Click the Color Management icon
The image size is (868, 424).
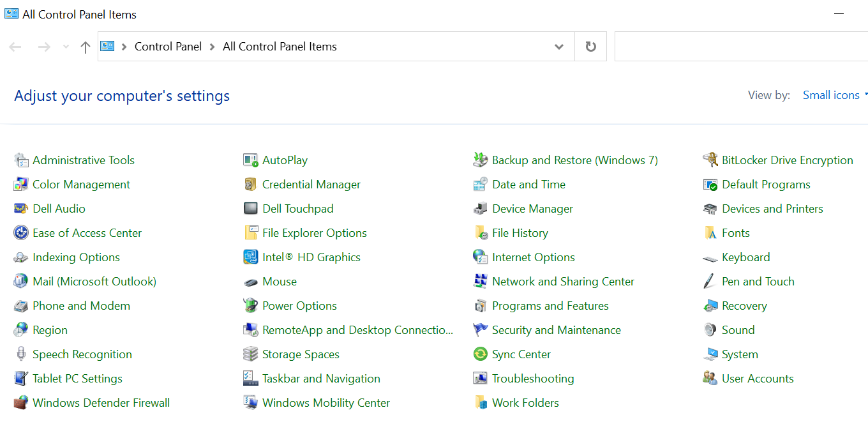[x=21, y=185]
